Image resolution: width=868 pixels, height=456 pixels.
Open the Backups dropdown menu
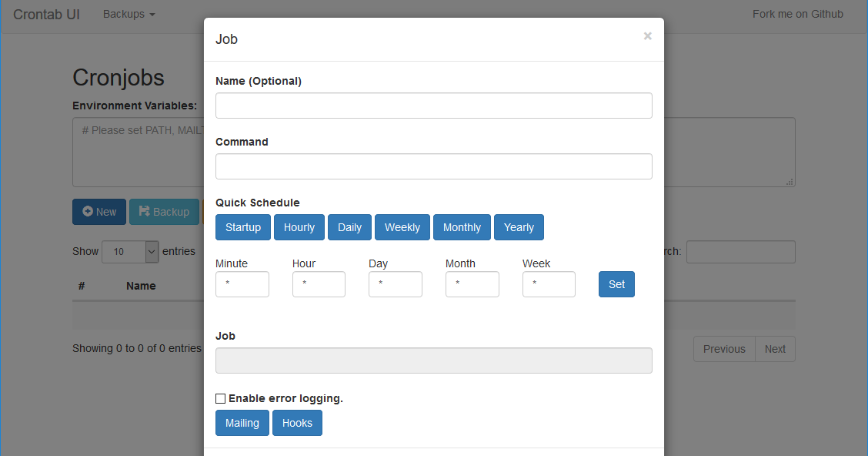[129, 14]
